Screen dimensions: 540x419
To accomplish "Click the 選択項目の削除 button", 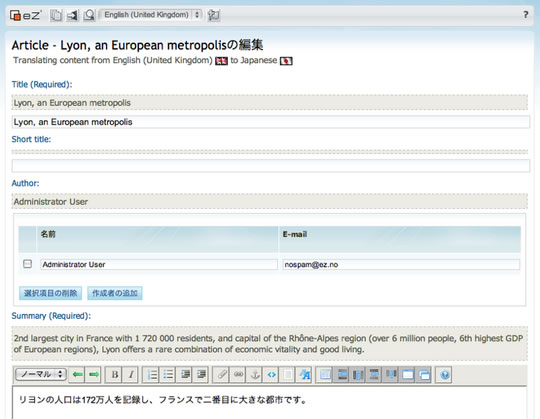I will click(50, 293).
